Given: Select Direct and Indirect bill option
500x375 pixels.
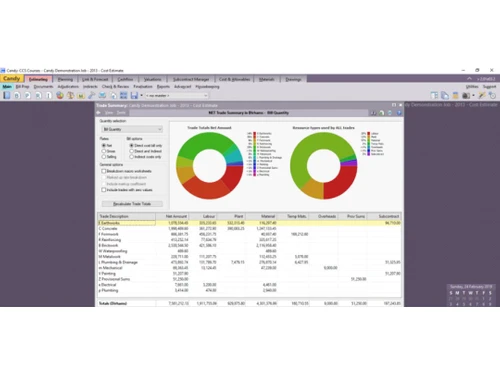Looking at the screenshot, I should click(131, 151).
